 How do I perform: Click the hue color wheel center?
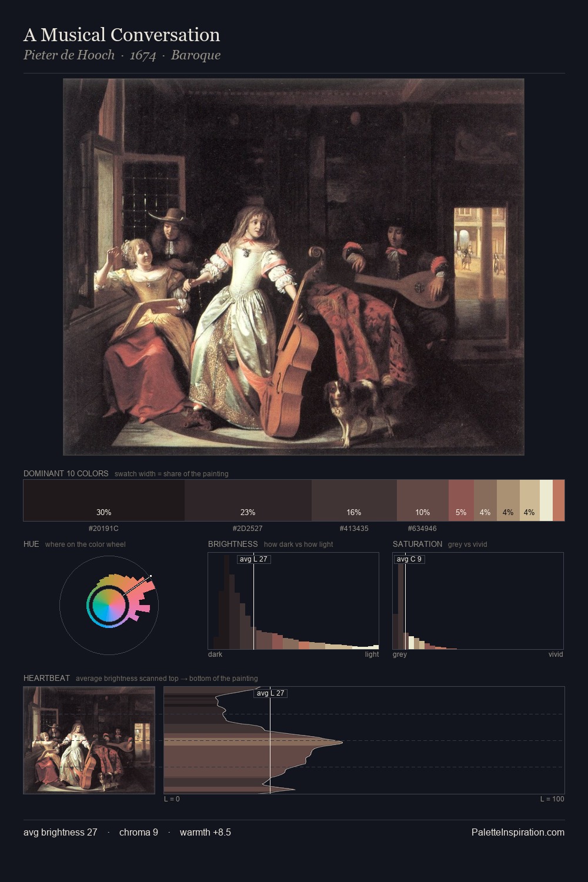point(109,605)
